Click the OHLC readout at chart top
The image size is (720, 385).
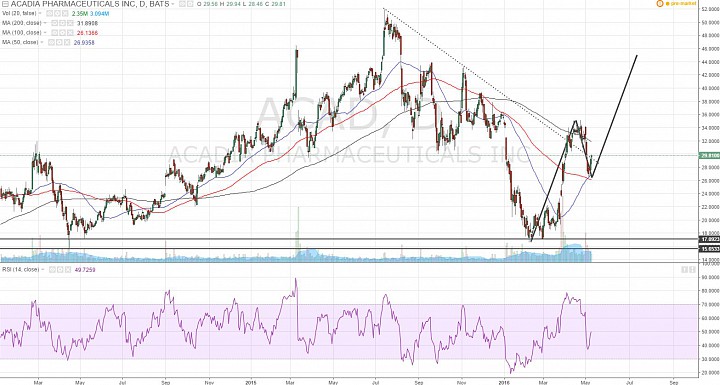click(241, 4)
